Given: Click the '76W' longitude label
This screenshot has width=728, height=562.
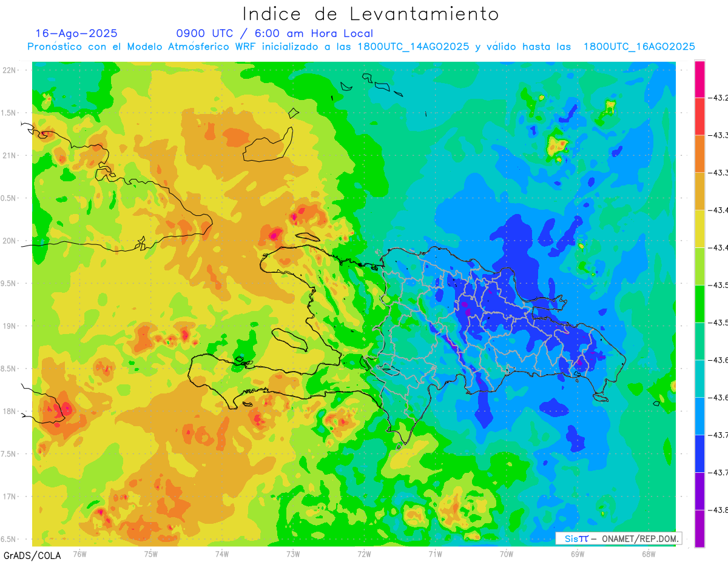Looking at the screenshot, I should pyautogui.click(x=79, y=554).
